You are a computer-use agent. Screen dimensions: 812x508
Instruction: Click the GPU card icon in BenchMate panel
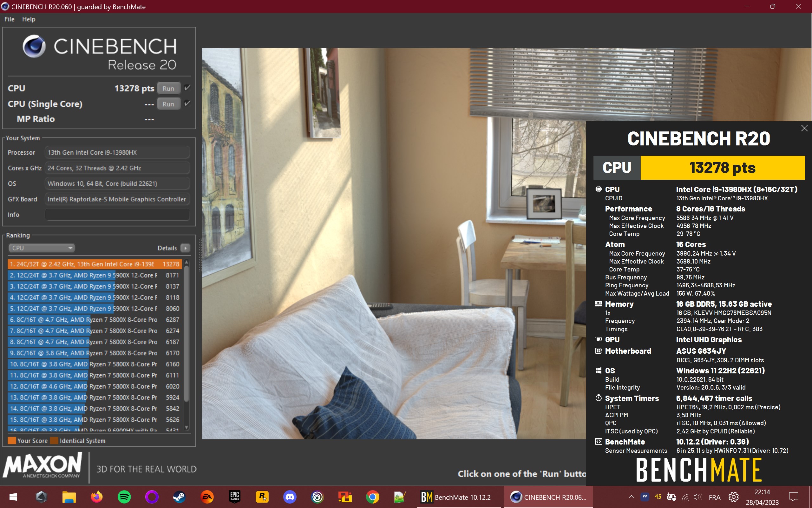(598, 339)
